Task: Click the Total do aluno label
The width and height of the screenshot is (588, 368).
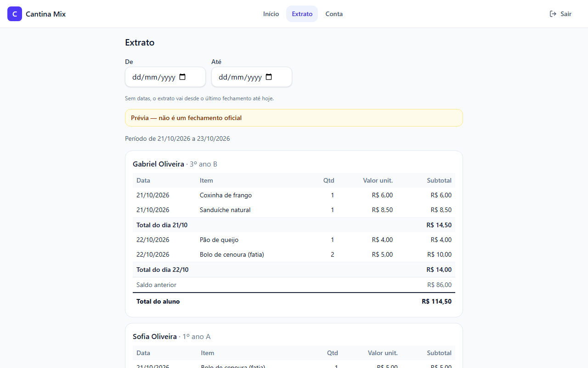Action: 158,301
